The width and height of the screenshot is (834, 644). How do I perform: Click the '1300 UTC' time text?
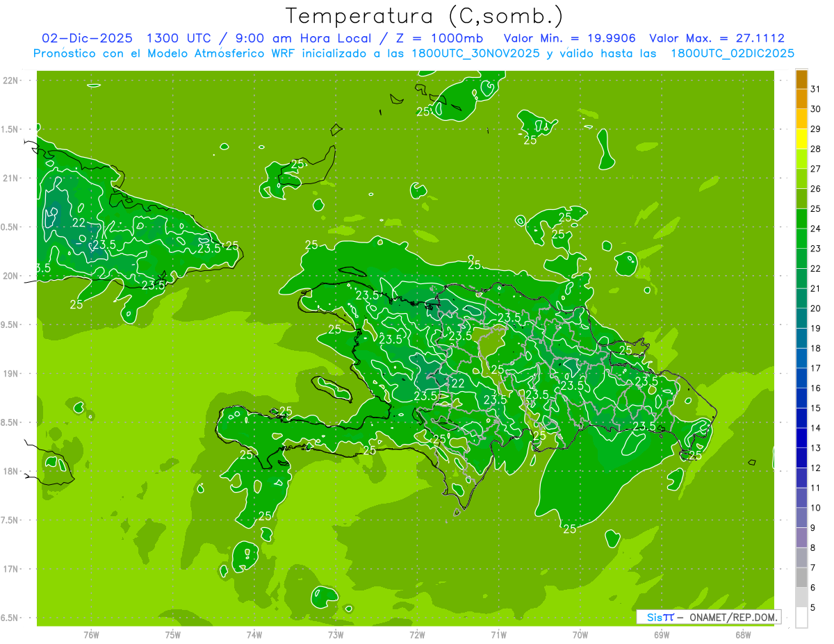(178, 39)
